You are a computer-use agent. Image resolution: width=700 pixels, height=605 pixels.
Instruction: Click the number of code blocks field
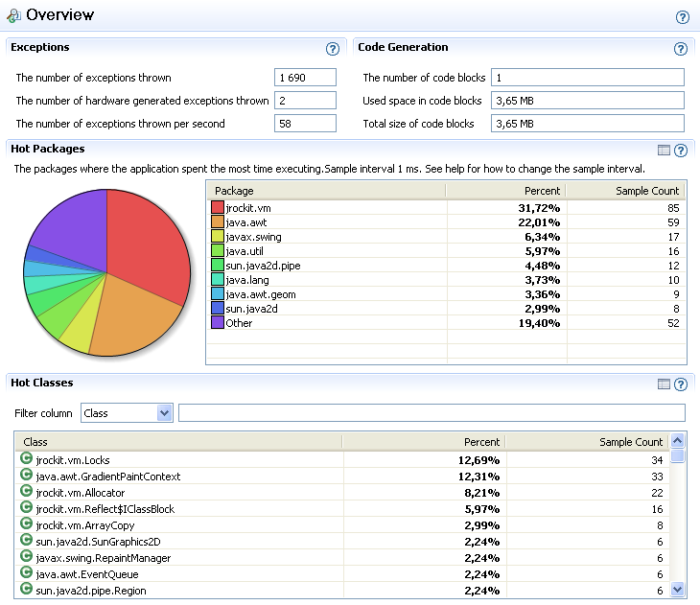588,78
